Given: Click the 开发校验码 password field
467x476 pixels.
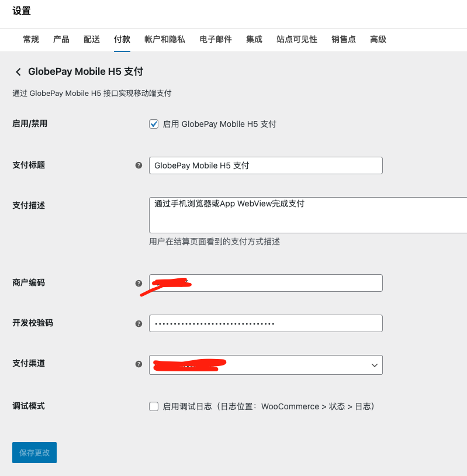Looking at the screenshot, I should (x=265, y=323).
